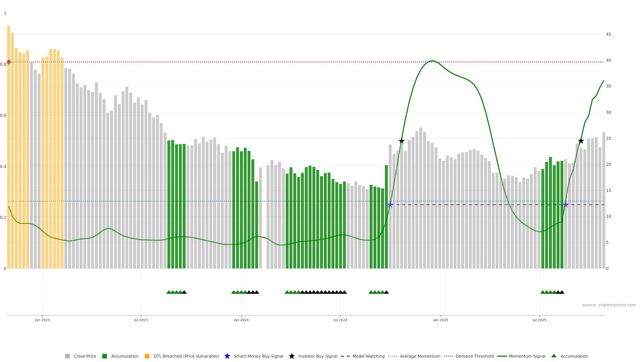Click the blue Smart Money star near August 2025

tap(566, 205)
